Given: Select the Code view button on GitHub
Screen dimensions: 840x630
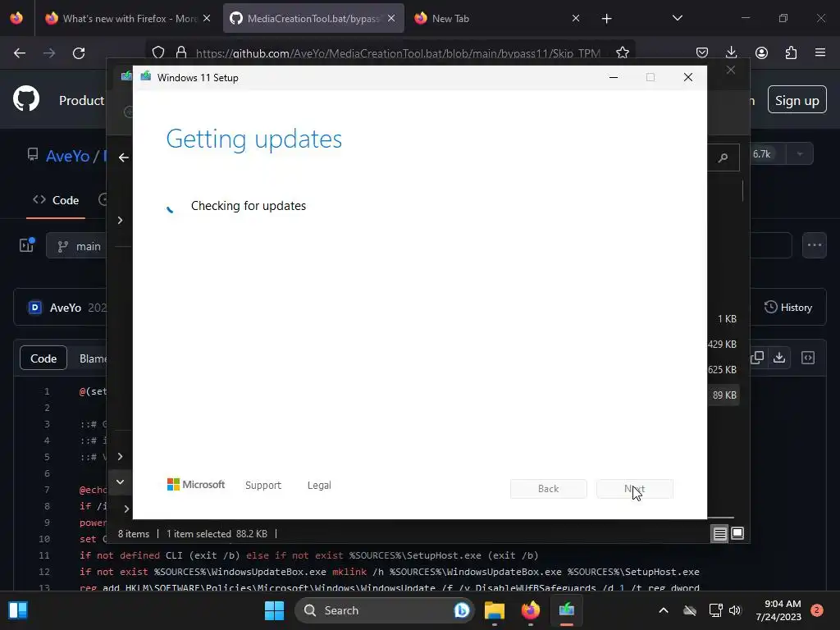Looking at the screenshot, I should click(x=43, y=358).
